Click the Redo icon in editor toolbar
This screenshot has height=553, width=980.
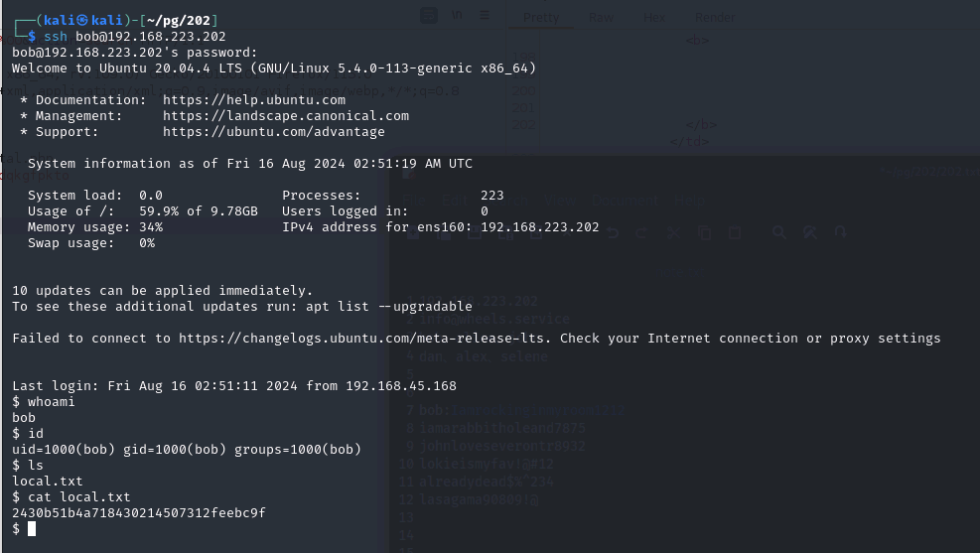tap(641, 233)
